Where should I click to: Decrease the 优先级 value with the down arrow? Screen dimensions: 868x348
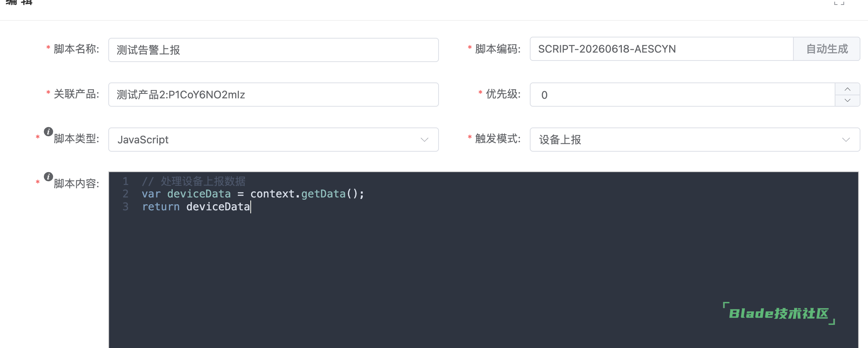tap(848, 100)
